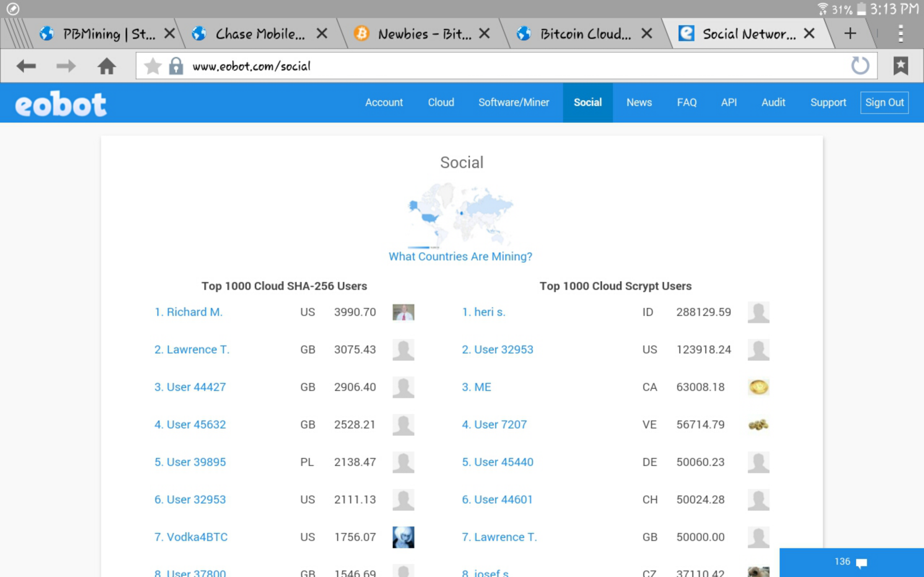Open What Countries Are Mining link
This screenshot has height=577, width=924.
coord(460,256)
